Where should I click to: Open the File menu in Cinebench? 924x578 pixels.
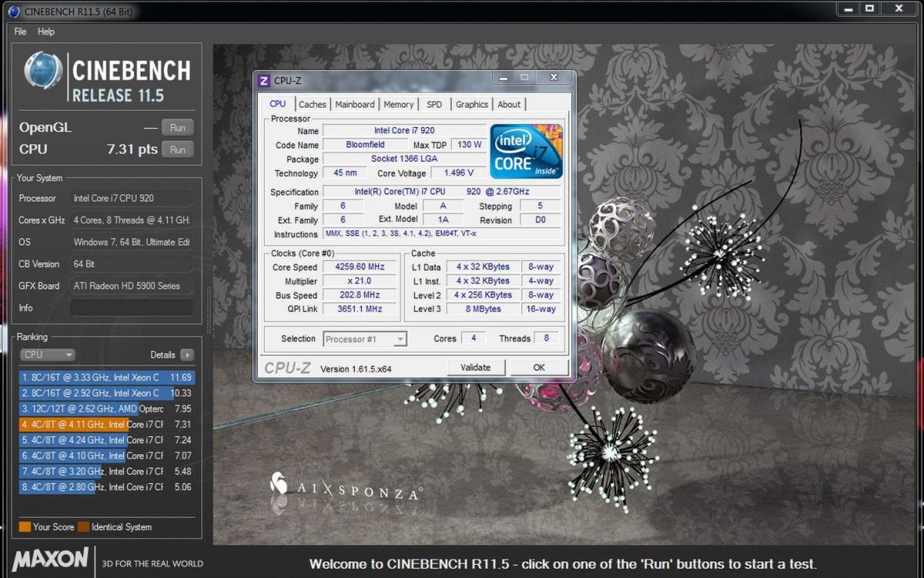[20, 32]
